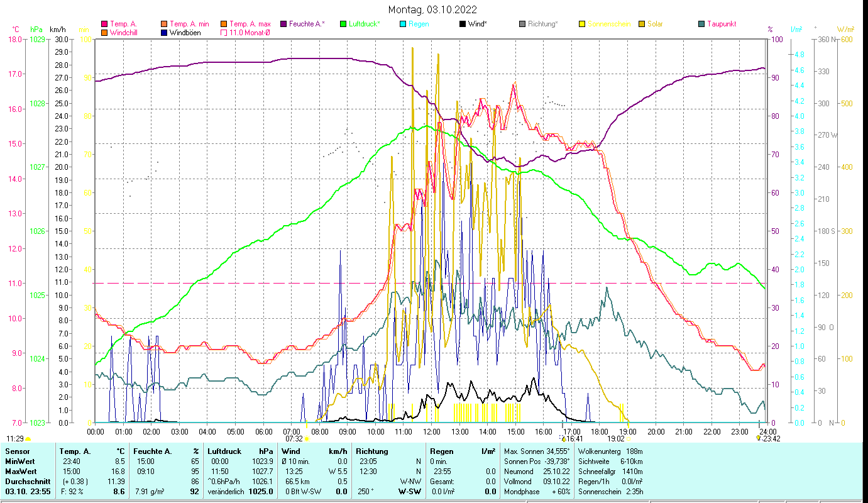Click the W/m² axis unit label
This screenshot has height=503, width=868.
(x=844, y=30)
